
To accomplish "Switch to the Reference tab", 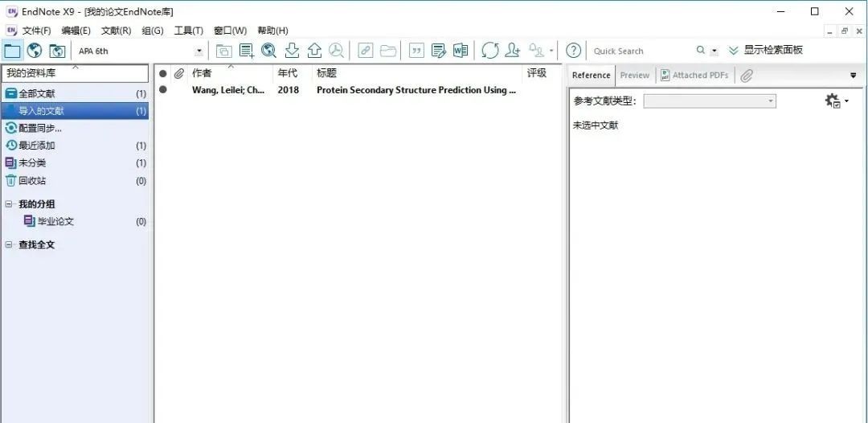I will click(x=592, y=76).
